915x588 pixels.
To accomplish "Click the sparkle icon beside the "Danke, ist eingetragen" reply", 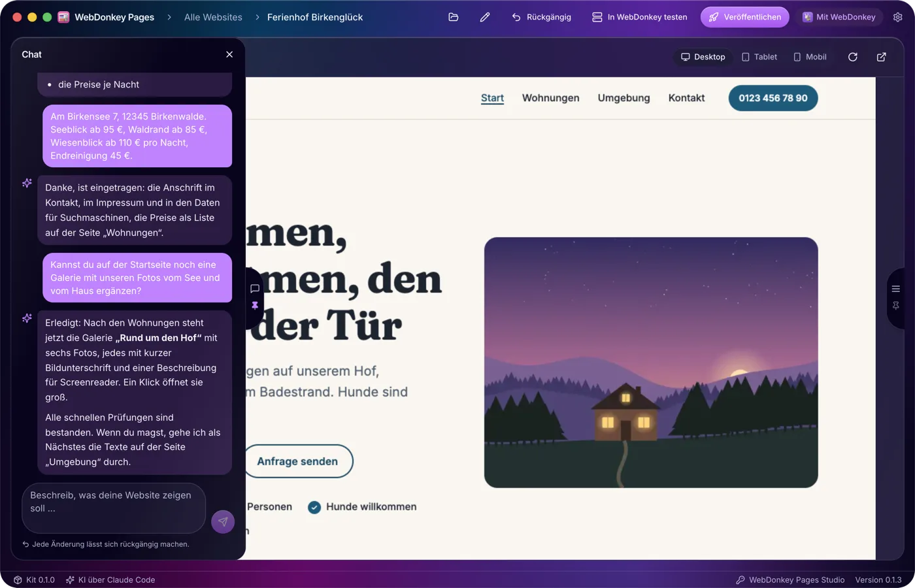I will click(27, 183).
